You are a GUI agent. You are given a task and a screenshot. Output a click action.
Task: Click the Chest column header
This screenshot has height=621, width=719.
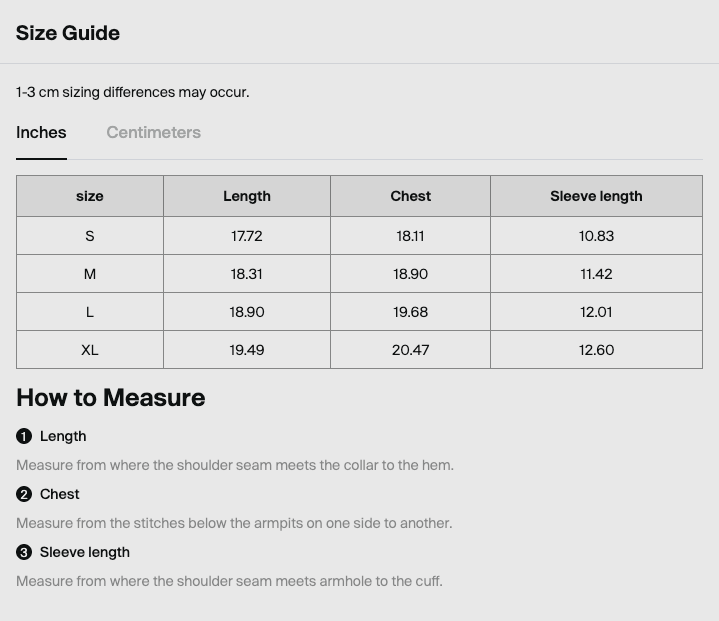(410, 196)
